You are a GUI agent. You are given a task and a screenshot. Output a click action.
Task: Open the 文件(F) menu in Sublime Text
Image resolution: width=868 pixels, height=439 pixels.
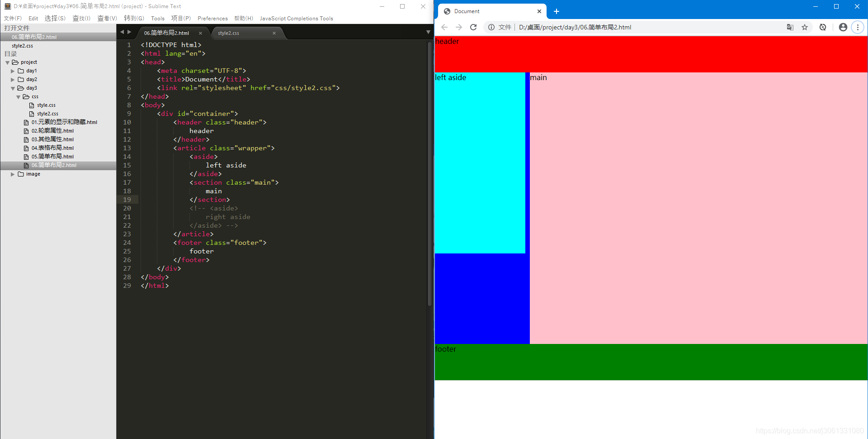click(x=13, y=19)
